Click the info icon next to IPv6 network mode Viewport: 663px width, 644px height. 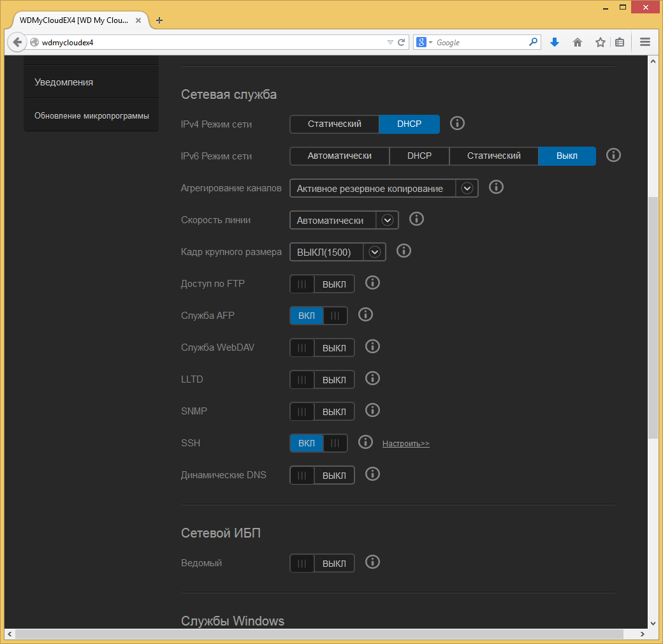(613, 155)
